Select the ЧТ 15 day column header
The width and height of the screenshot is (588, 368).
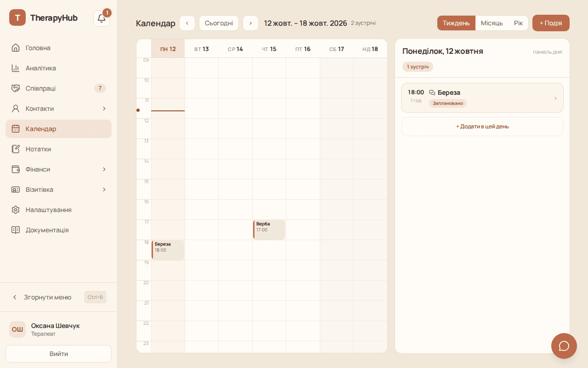(269, 49)
